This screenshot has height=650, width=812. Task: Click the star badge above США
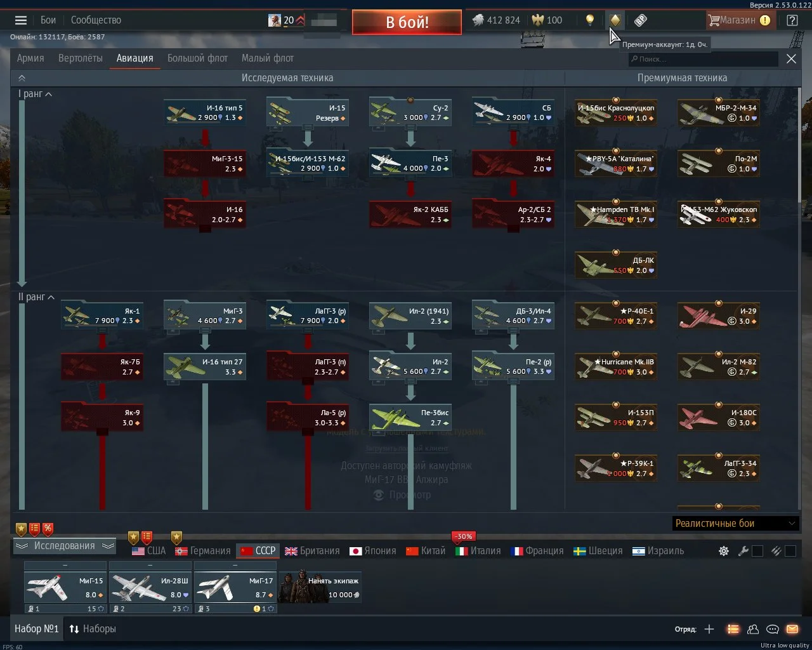tap(133, 538)
